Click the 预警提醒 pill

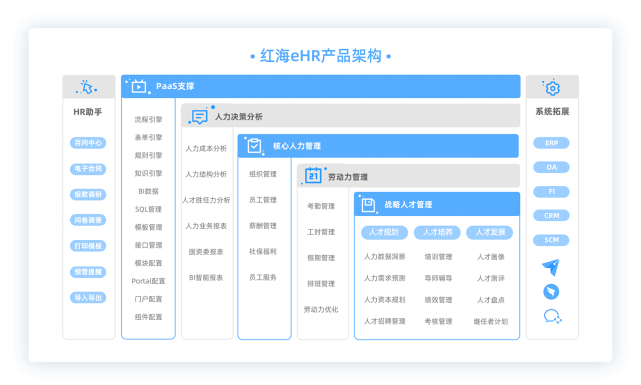tap(88, 272)
